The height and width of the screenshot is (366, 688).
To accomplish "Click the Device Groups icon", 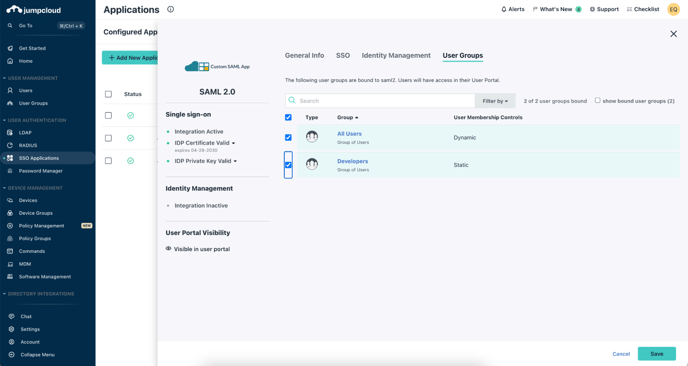I will (10, 213).
